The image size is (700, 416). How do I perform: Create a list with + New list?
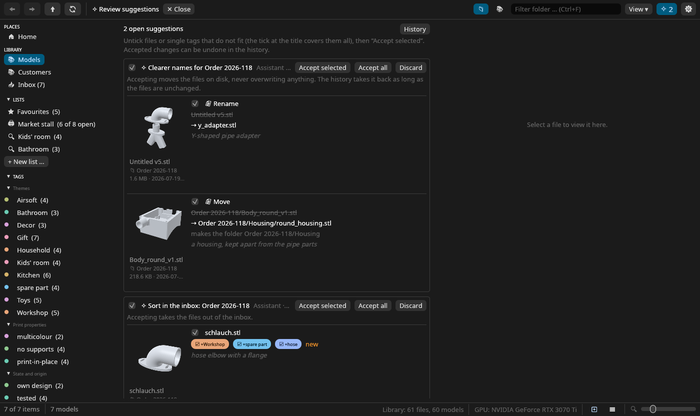click(x=26, y=162)
